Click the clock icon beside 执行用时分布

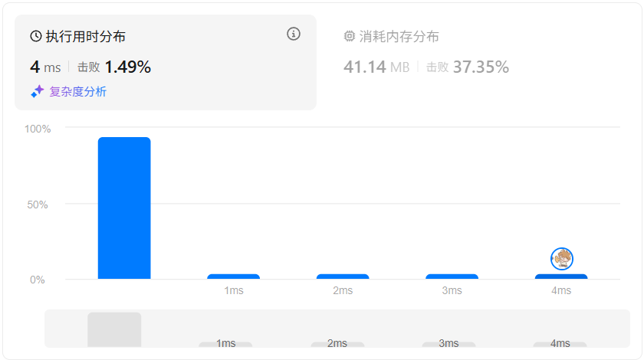[x=36, y=36]
